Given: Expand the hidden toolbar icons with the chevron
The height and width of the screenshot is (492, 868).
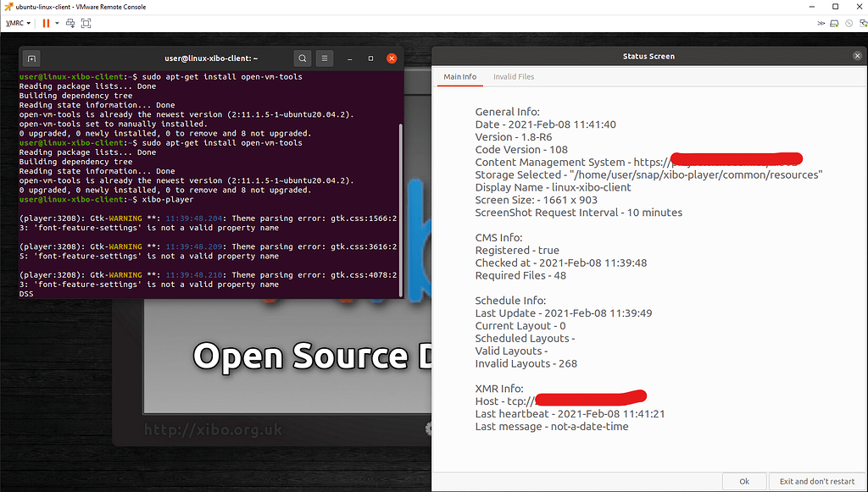Looking at the screenshot, I should coord(820,23).
